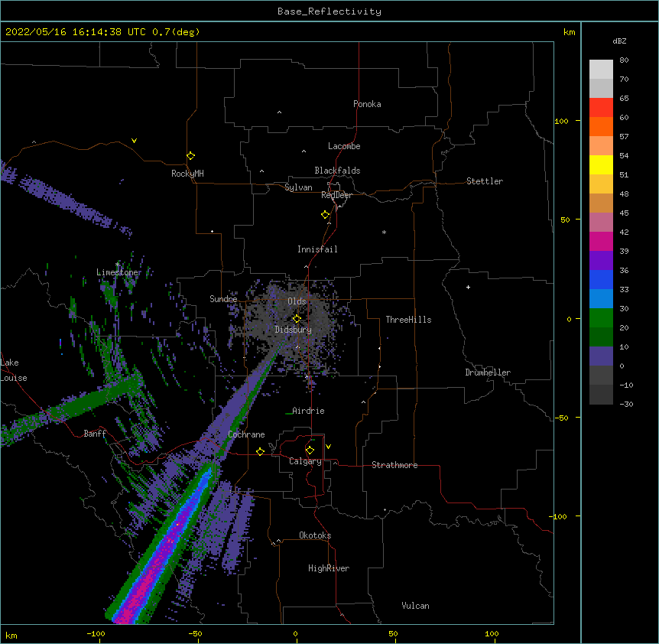Click the Base_Reflectivity title text
This screenshot has width=659, height=644.
coord(329,11)
